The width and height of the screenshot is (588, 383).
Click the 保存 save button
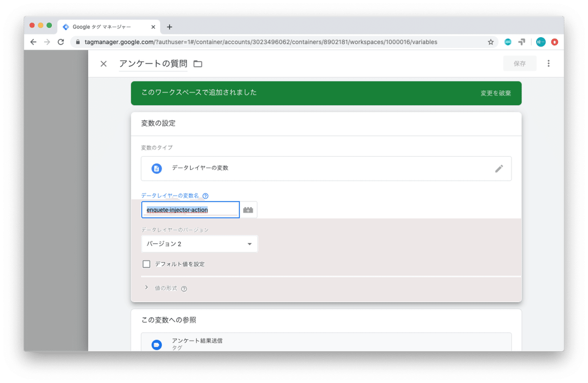(x=520, y=64)
